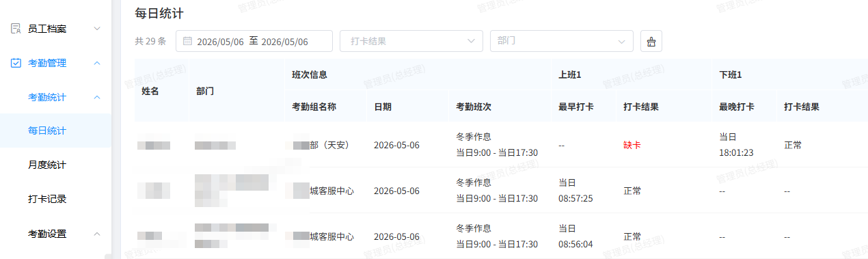Click the 考勤组名称 column header
Image resolution: width=868 pixels, height=259 pixels.
(314, 107)
